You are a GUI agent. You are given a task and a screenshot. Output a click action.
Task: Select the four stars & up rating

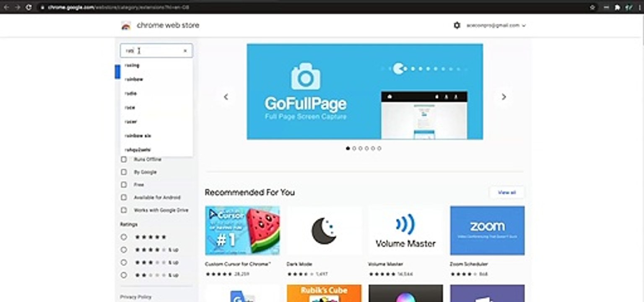click(x=124, y=250)
